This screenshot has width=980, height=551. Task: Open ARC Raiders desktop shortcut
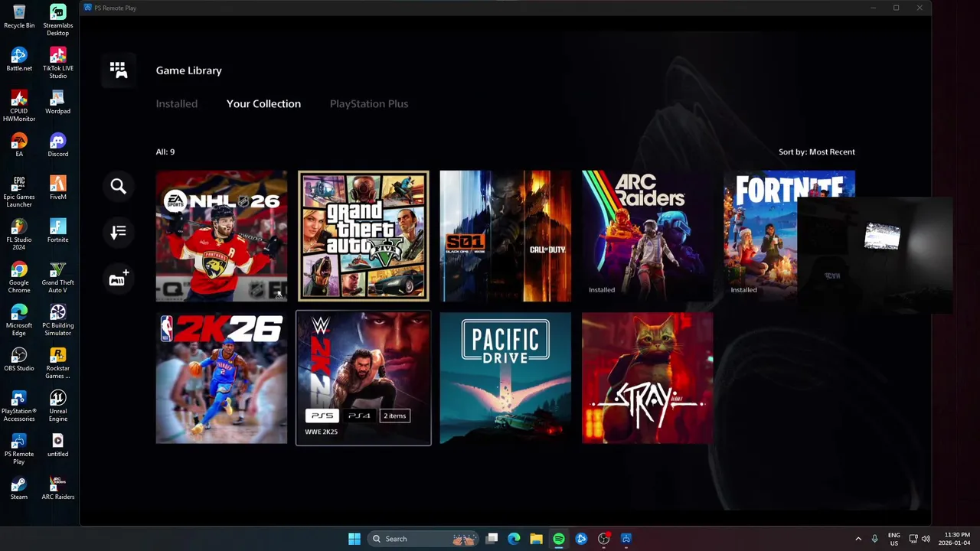coord(57,488)
